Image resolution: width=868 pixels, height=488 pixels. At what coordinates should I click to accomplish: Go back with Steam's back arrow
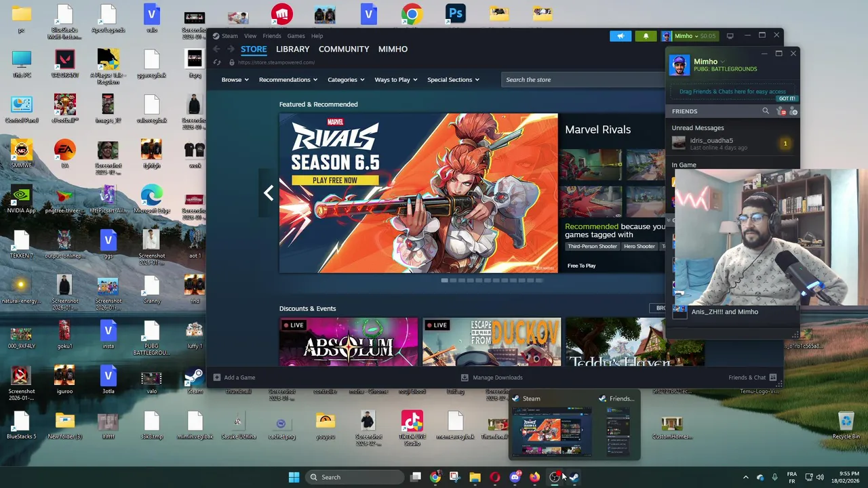point(216,49)
